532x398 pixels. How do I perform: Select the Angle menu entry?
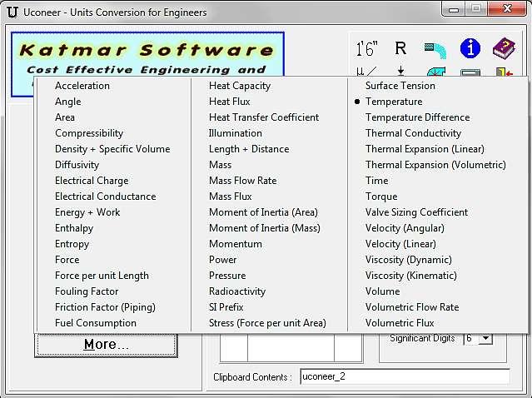(x=68, y=102)
